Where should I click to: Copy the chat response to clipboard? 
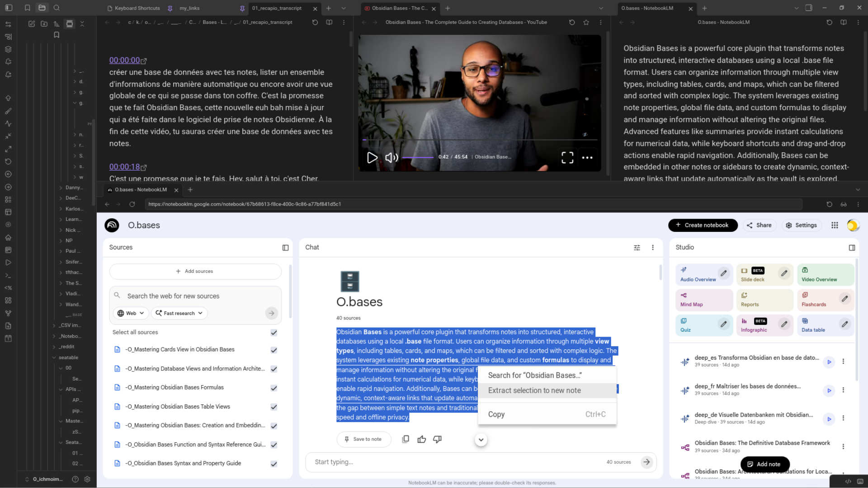[x=406, y=439]
